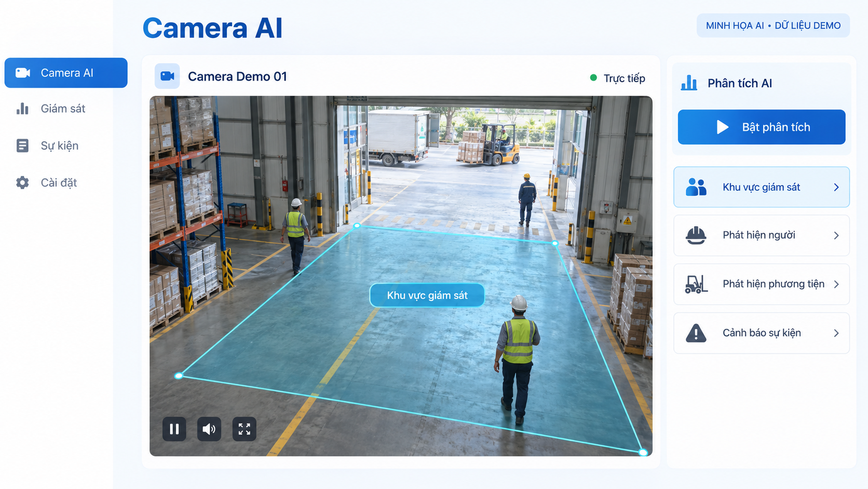Click the Camera Demo 01 title
Viewport: 868px width, 489px height.
point(237,76)
